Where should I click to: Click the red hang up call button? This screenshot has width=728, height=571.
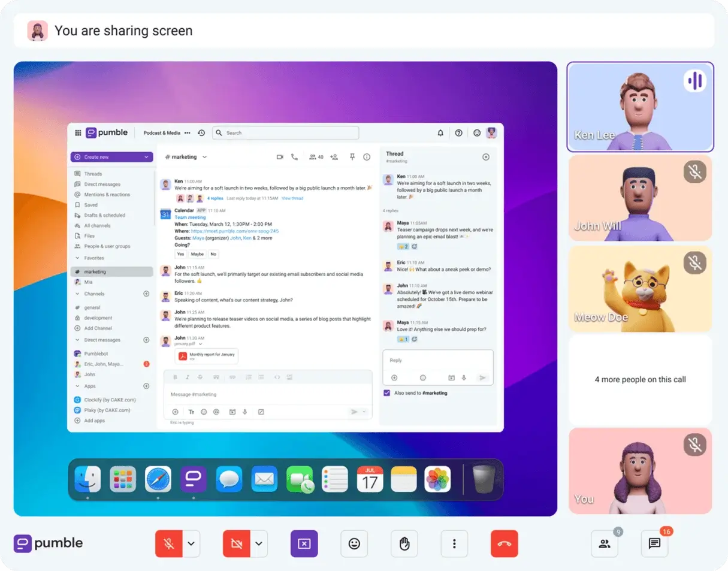pos(504,544)
